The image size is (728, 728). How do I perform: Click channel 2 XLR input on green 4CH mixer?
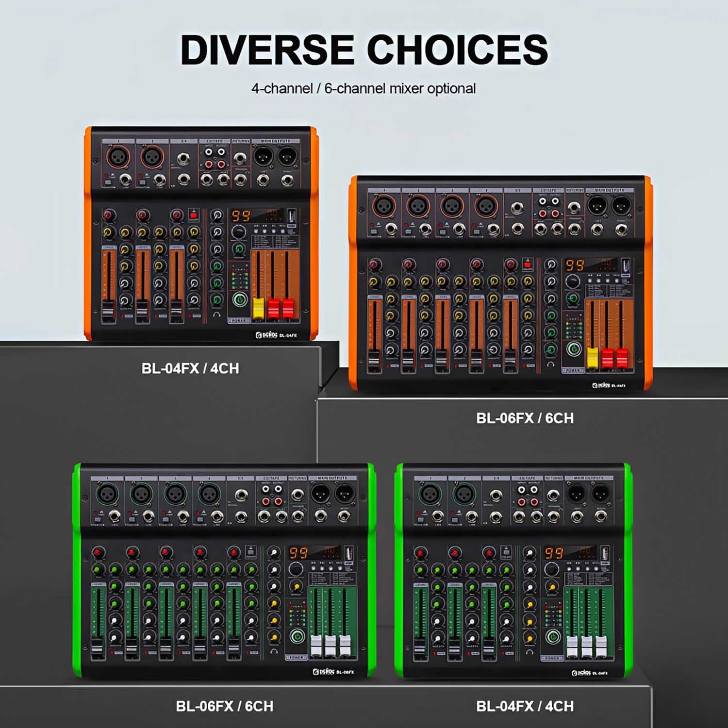[x=464, y=494]
